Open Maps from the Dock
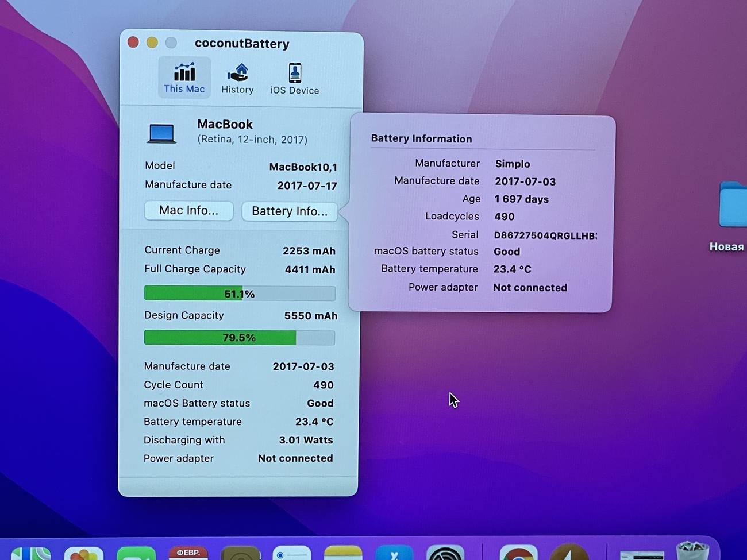This screenshot has width=747, height=560. pos(30,553)
